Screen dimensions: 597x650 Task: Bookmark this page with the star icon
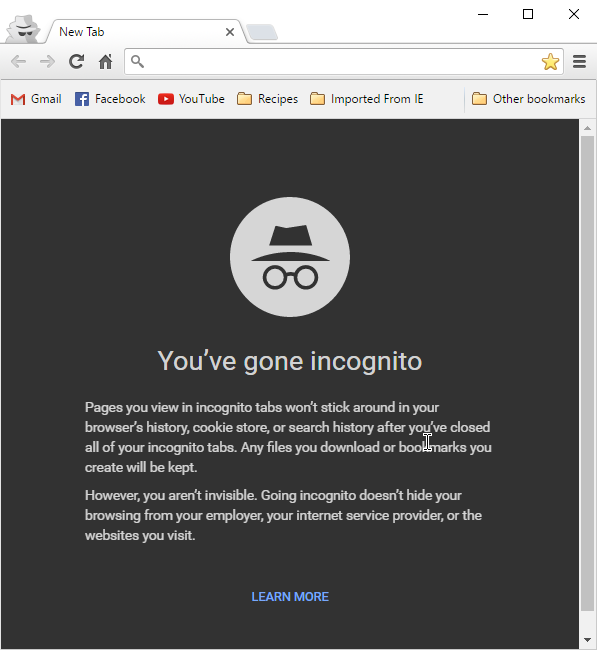click(x=550, y=62)
